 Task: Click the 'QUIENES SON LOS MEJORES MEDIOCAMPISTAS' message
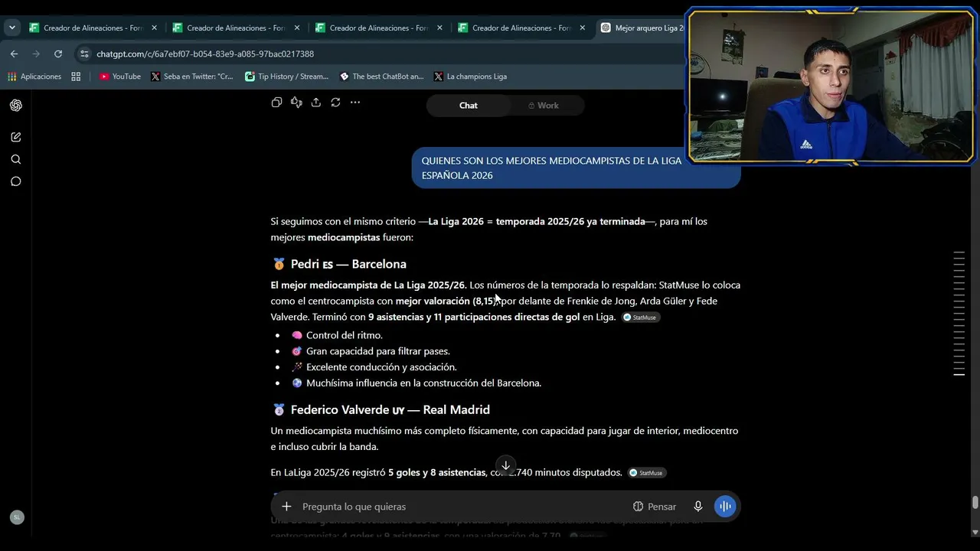576,168
